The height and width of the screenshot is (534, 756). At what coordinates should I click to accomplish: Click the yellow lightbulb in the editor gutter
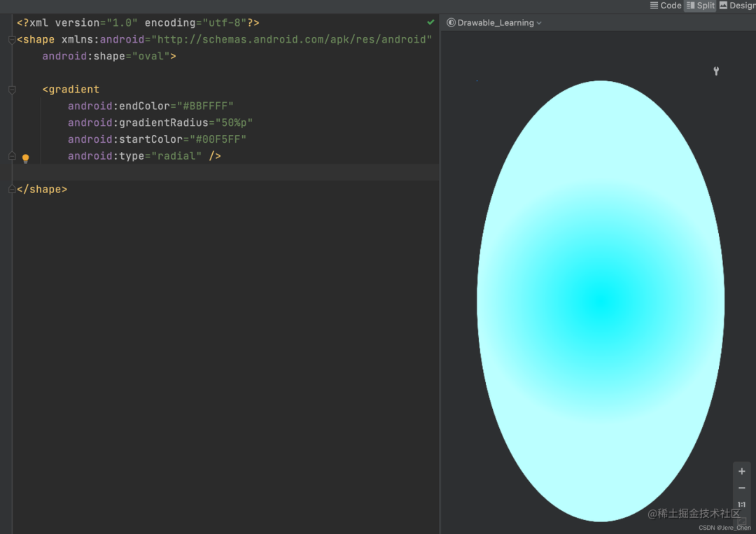[26, 158]
